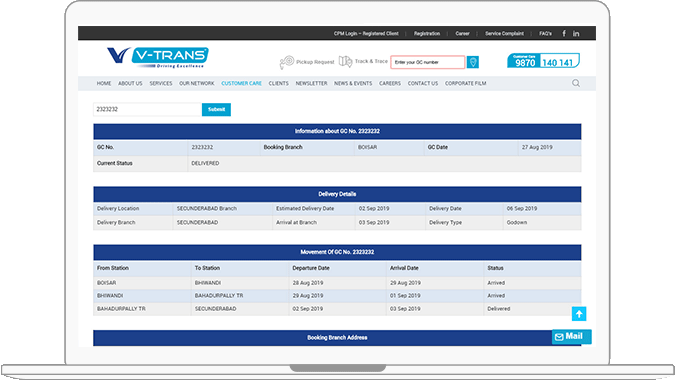
Task: Click the From Station column header
Action: 113,268
